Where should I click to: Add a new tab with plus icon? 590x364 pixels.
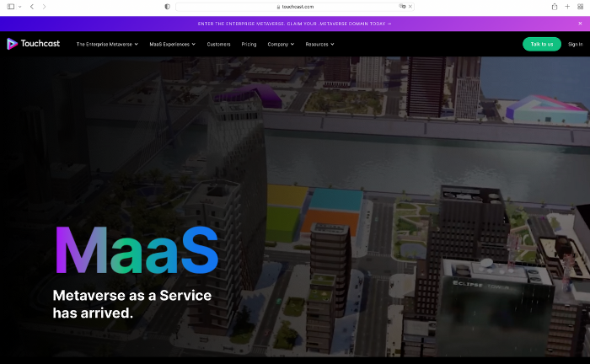click(x=567, y=7)
